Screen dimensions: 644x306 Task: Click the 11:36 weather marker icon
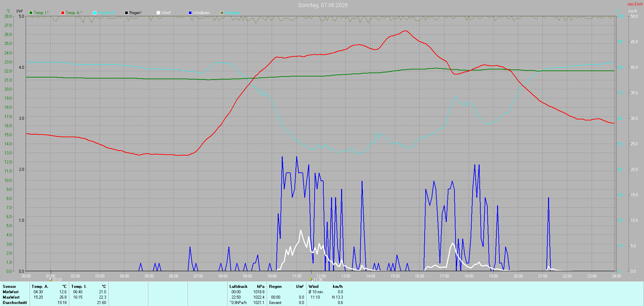(311, 279)
